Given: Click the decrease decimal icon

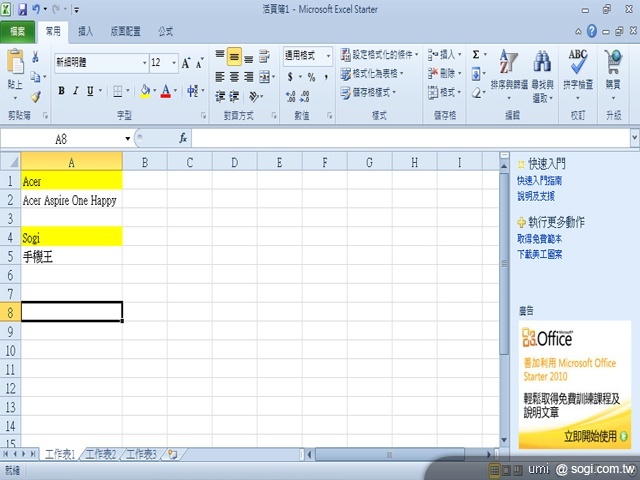Looking at the screenshot, I should (304, 97).
